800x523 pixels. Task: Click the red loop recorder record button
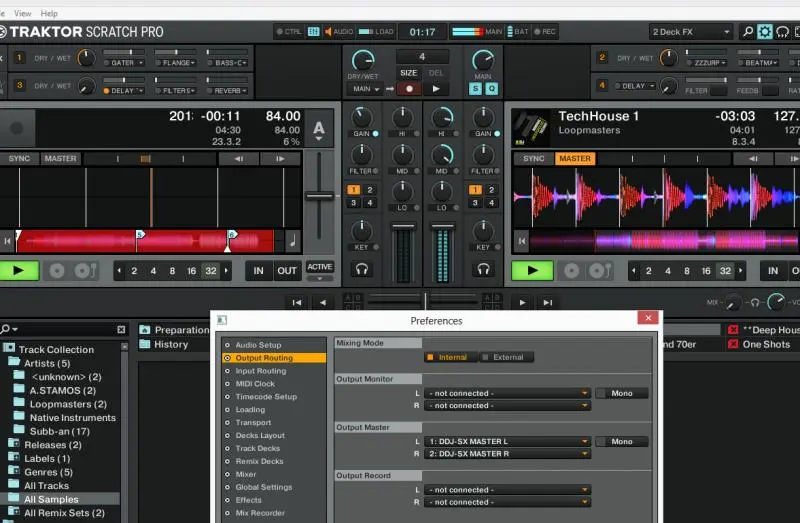(x=408, y=89)
